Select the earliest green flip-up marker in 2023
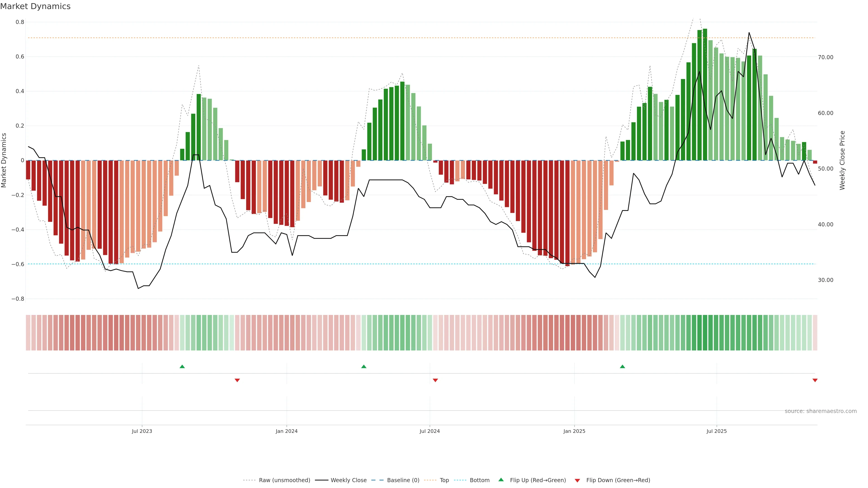 click(182, 366)
